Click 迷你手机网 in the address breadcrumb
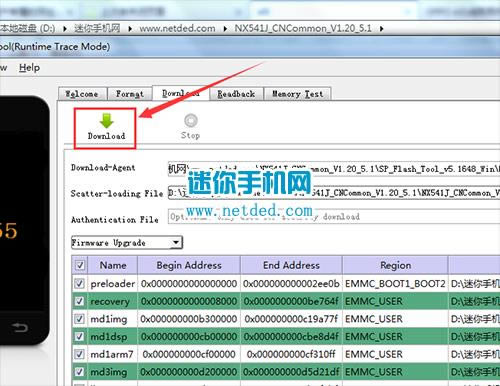 (x=97, y=29)
